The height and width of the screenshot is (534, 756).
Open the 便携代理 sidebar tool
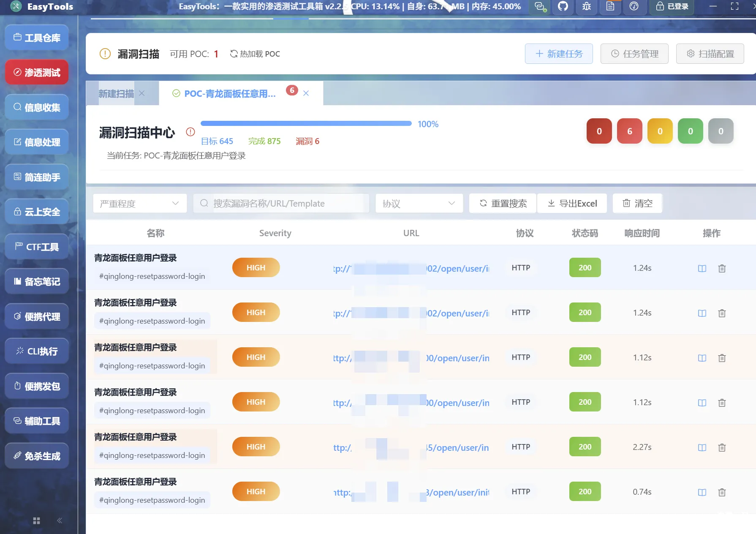pyautogui.click(x=37, y=316)
